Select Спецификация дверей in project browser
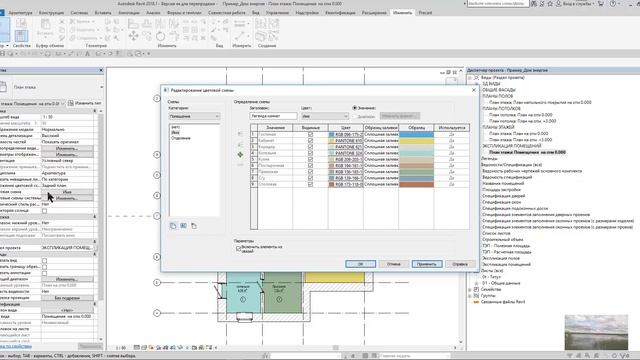This screenshot has height=360, width=640. pos(504,196)
